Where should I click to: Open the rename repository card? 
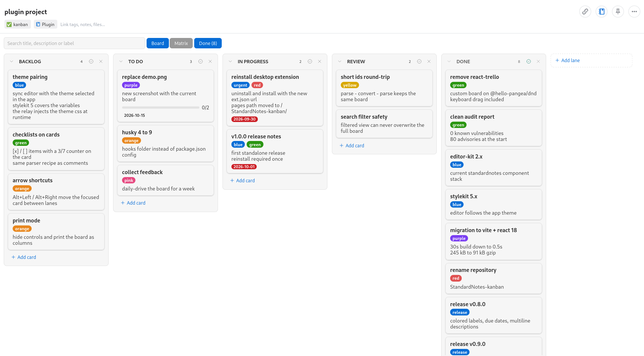(x=494, y=278)
